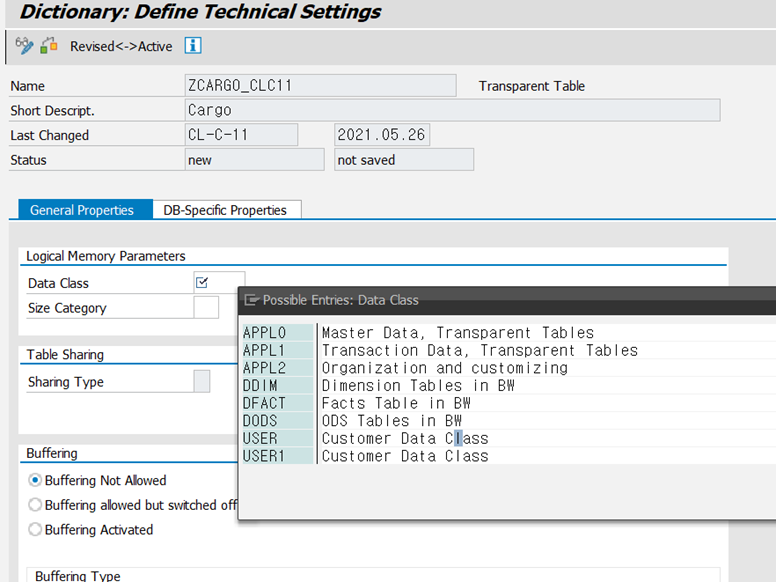Click the Last Changed user field CL-C-11
The width and height of the screenshot is (776, 582).
[242, 135]
